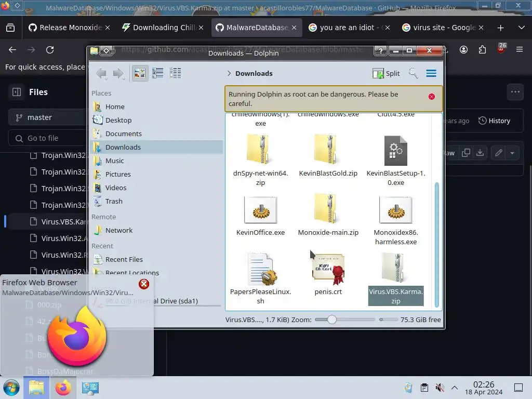532x399 pixels.
Task: Toggle Split view in Dolphin
Action: [386, 73]
